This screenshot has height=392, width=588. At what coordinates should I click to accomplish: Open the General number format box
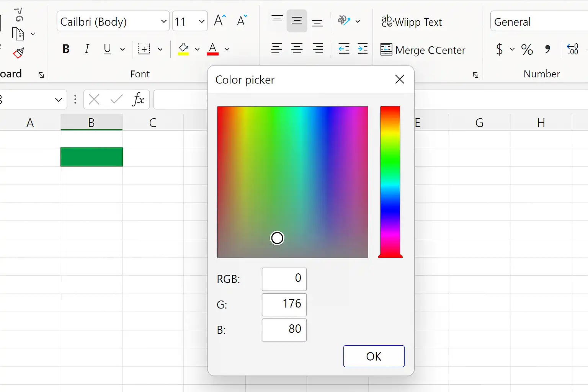pyautogui.click(x=539, y=21)
